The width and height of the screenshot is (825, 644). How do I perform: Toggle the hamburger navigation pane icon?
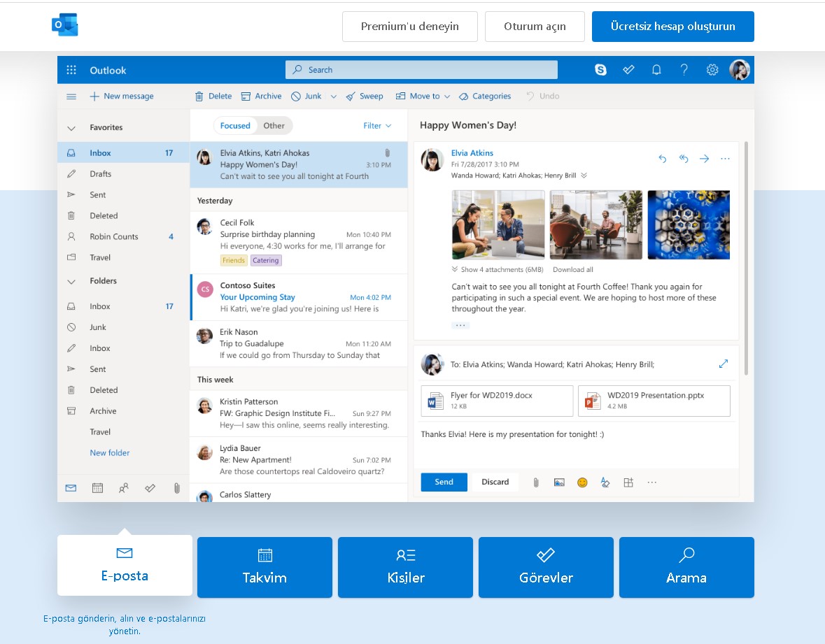(x=71, y=96)
